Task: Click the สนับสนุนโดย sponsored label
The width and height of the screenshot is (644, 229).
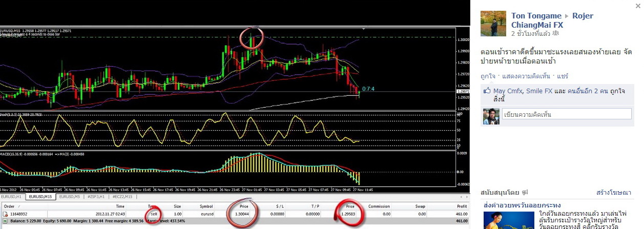Action: click(500, 193)
